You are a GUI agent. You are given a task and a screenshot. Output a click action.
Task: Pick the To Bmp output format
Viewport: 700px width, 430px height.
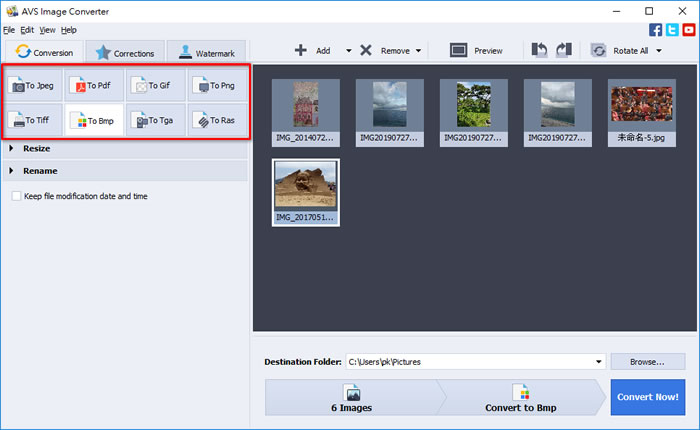[x=94, y=120]
